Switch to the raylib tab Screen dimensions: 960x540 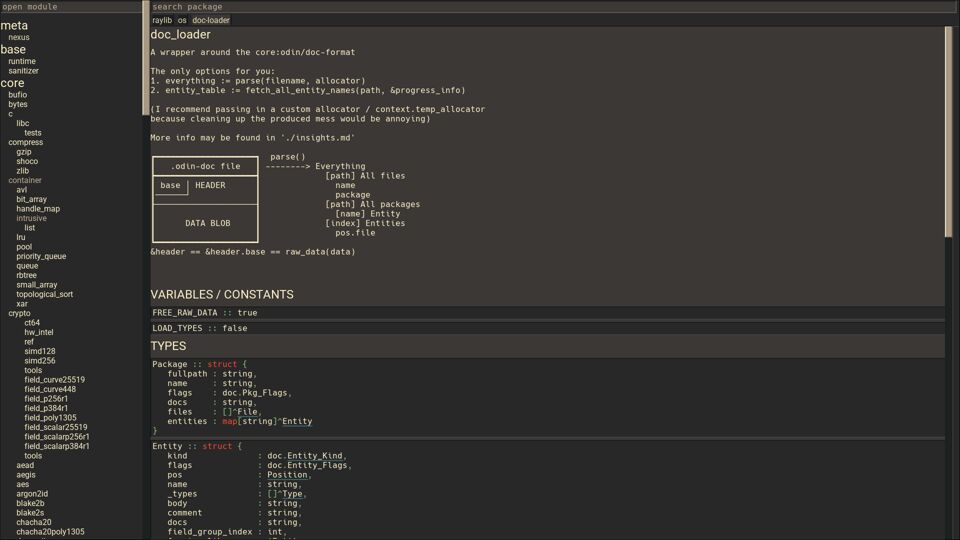click(162, 20)
